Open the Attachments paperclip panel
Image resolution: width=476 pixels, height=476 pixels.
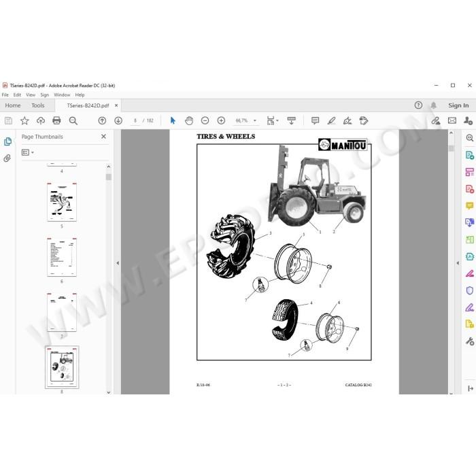pos(7,158)
